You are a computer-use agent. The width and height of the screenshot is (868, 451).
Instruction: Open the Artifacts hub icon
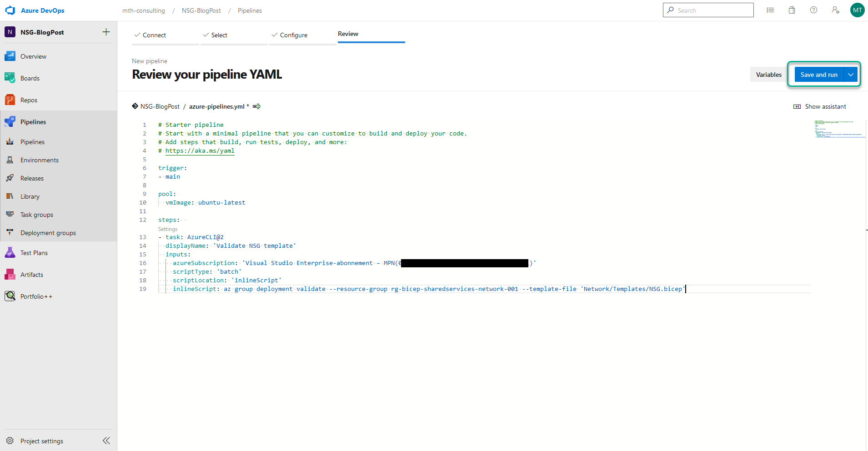pos(10,274)
